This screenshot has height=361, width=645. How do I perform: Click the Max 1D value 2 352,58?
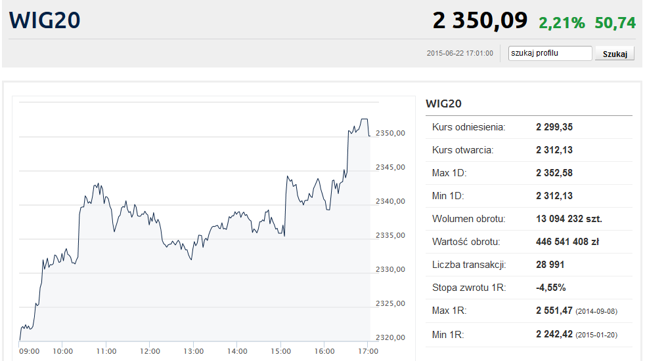pos(554,173)
